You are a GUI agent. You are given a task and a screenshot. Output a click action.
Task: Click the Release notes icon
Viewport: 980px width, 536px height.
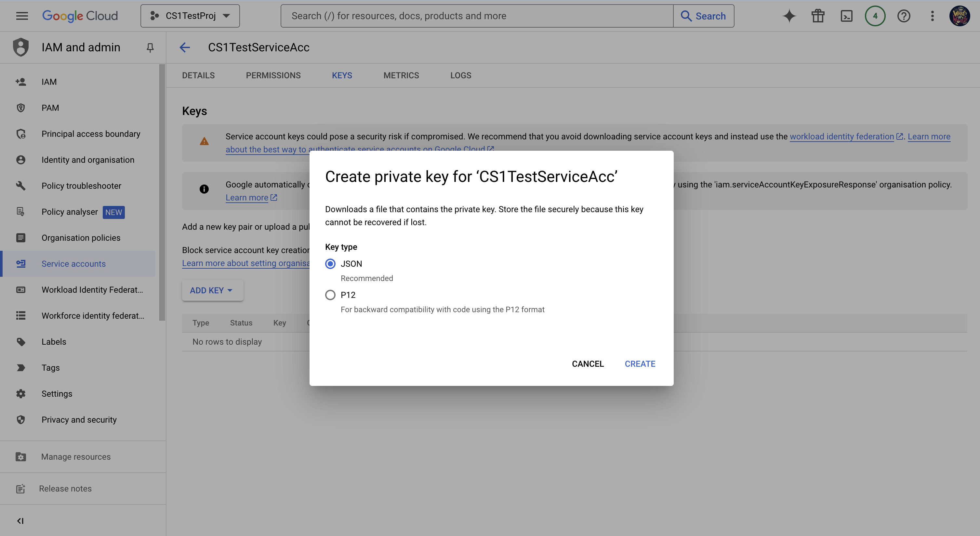click(x=21, y=489)
